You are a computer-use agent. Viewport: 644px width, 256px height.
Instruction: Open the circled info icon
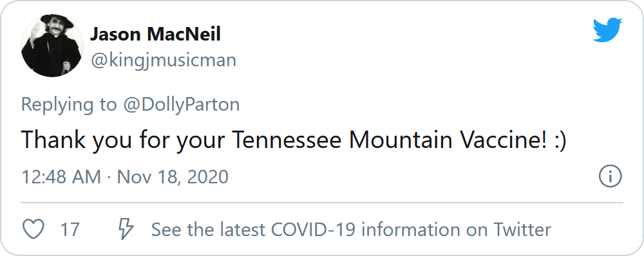tap(610, 177)
